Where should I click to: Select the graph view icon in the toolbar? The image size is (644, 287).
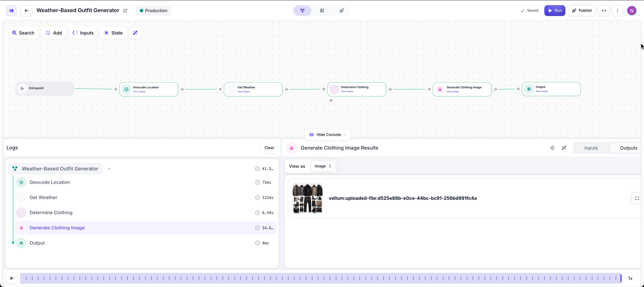tap(302, 10)
